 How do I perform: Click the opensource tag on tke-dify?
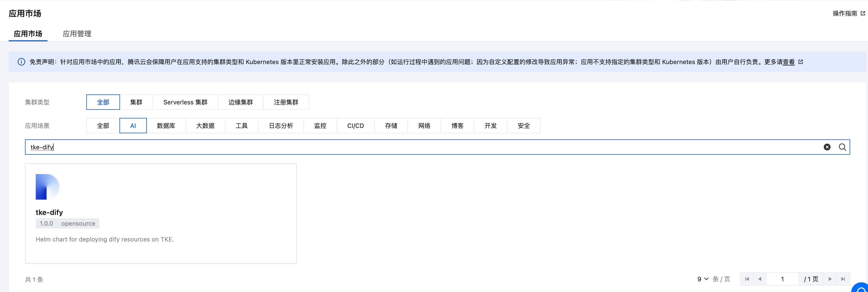(x=78, y=223)
